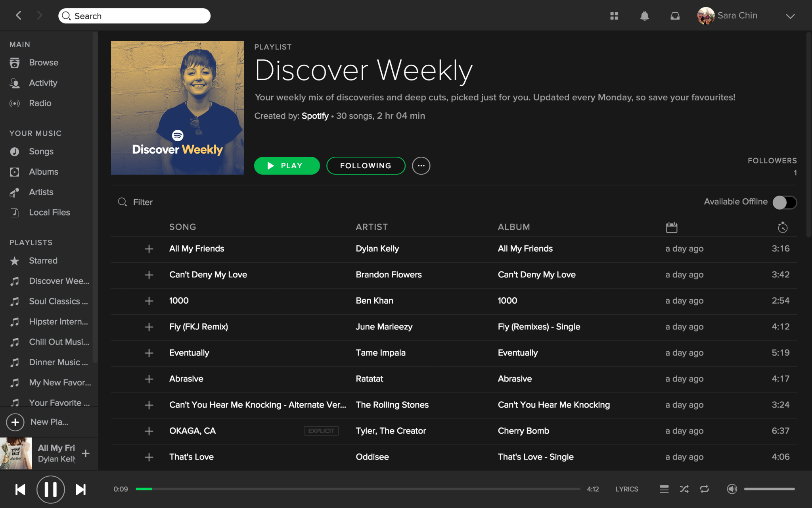The height and width of the screenshot is (508, 812).
Task: Expand the three-dot options menu
Action: pyautogui.click(x=421, y=165)
